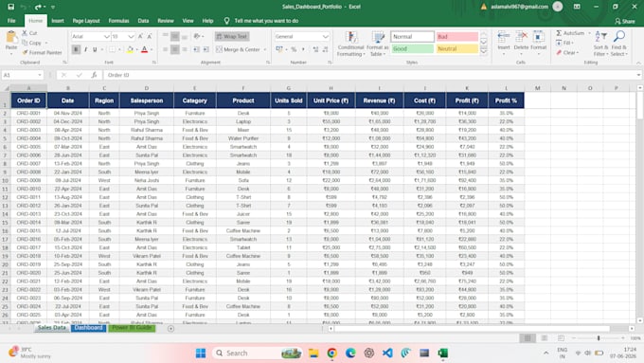This screenshot has width=644, height=363.
Task: Open the Orientation text-angle tool
Action: point(197,37)
